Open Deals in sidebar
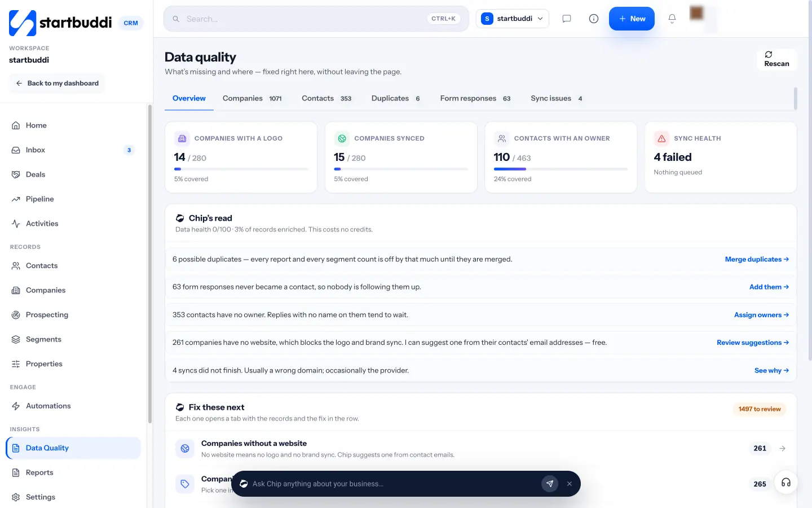Viewport: 812px width, 508px height. [x=73, y=174]
